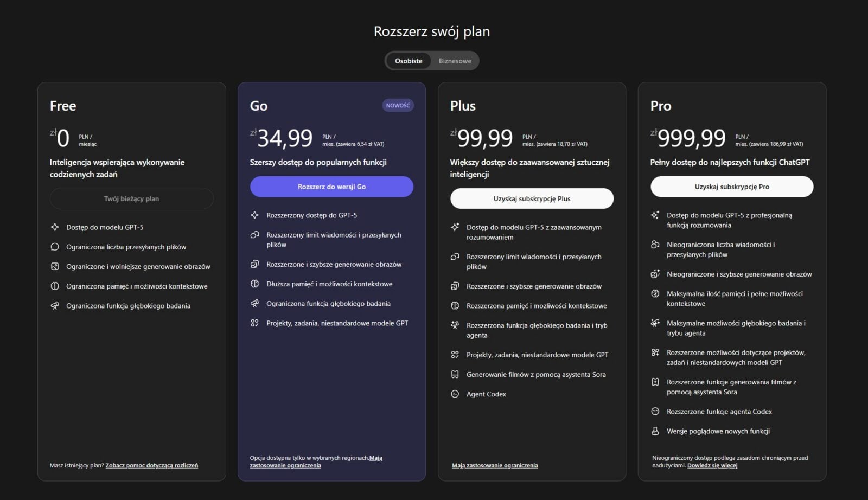Follow the Dowiedz się więcej link

(712, 465)
